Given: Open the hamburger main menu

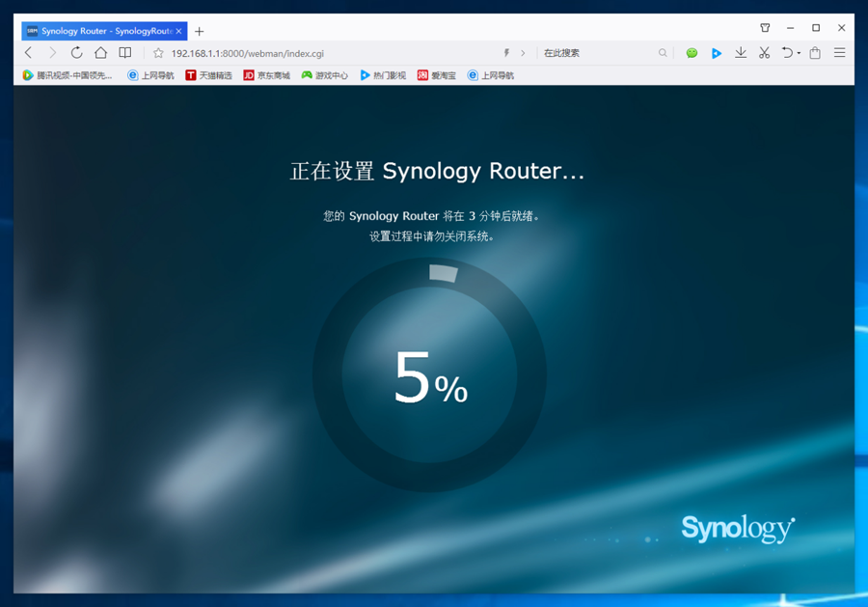Looking at the screenshot, I should point(840,53).
